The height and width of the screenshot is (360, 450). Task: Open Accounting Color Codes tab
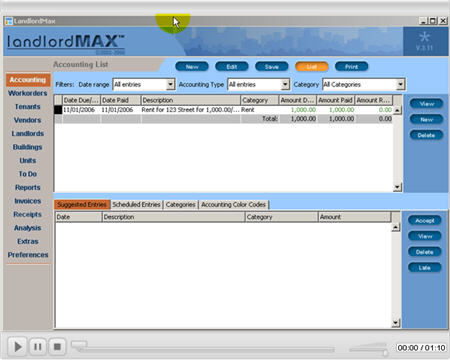pyautogui.click(x=233, y=205)
